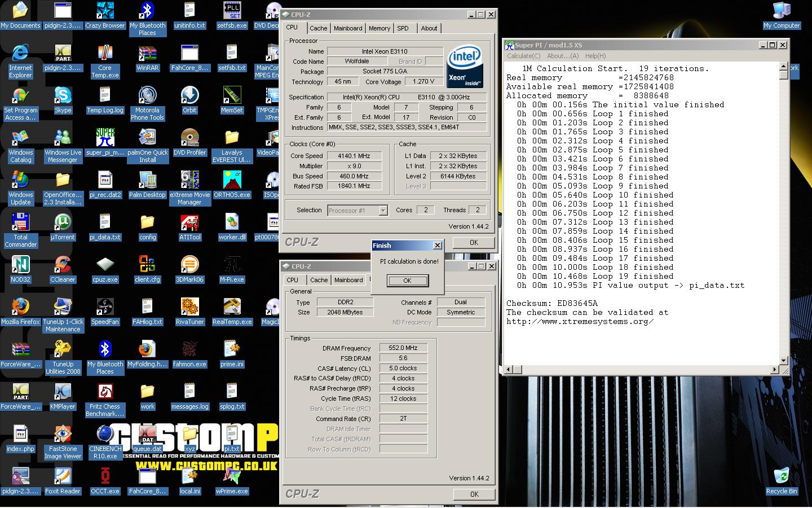Select Mainboard tab in bottom CPU-Z window
The height and width of the screenshot is (508, 812).
point(348,280)
